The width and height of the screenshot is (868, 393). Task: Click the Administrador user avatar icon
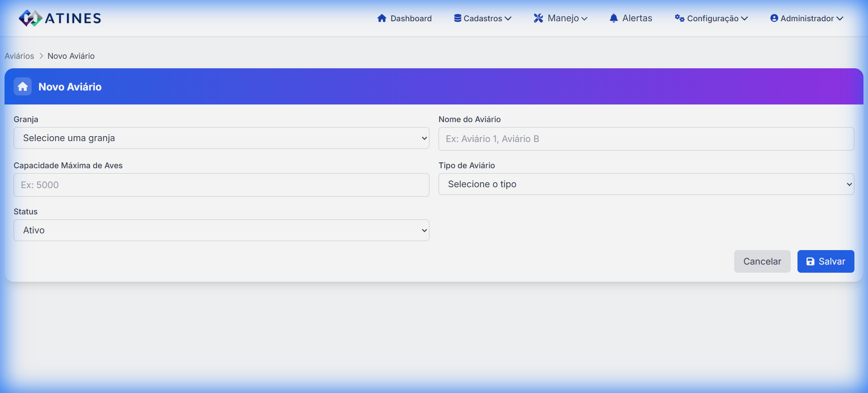tap(774, 18)
